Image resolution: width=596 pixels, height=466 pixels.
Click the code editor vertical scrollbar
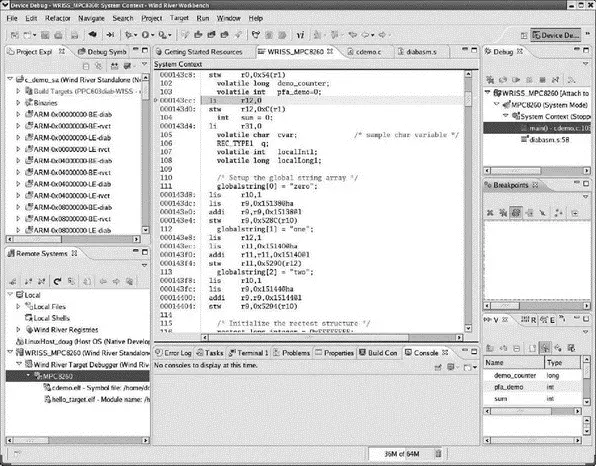(468, 201)
